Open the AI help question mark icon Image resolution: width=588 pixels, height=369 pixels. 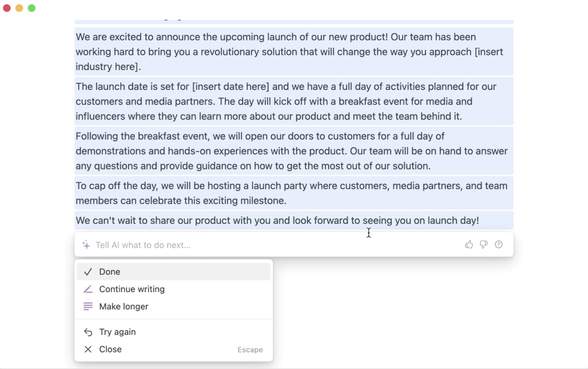(499, 245)
